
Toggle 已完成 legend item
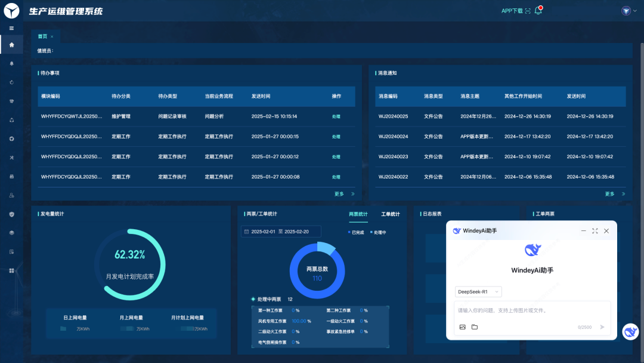[356, 232]
